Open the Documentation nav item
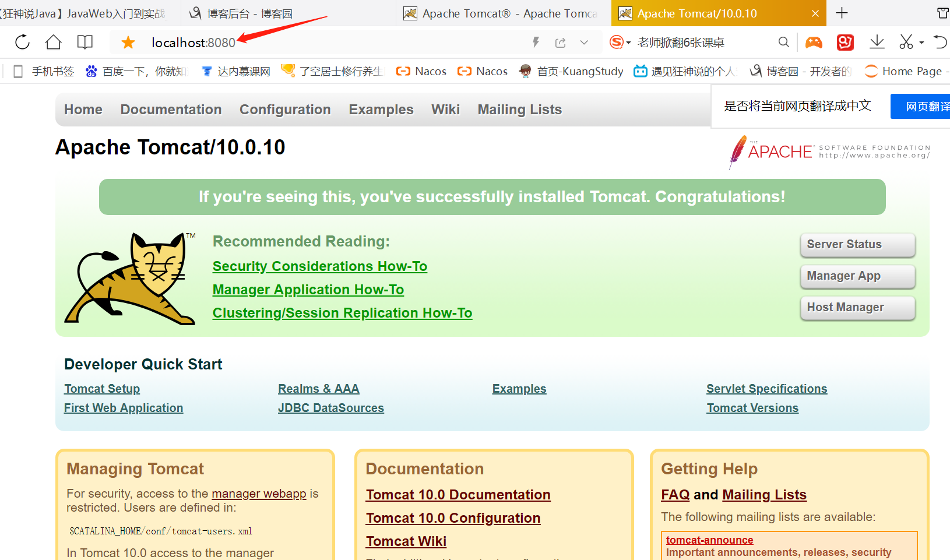950x560 pixels. point(171,110)
